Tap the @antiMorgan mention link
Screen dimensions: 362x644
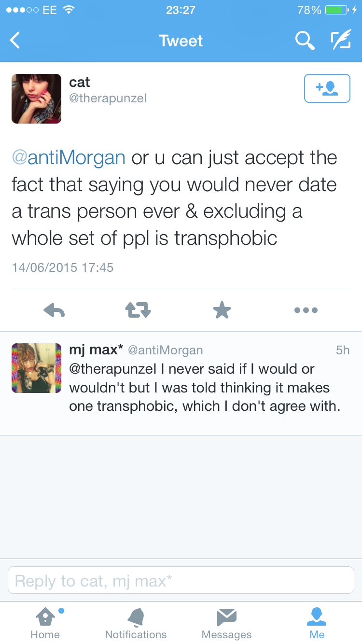pyautogui.click(x=69, y=158)
